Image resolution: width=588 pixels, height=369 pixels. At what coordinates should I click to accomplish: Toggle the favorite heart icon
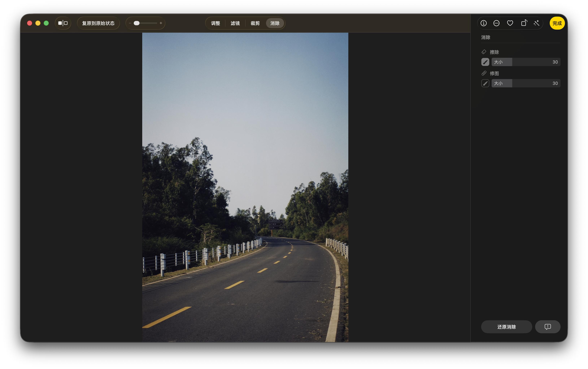click(x=510, y=23)
